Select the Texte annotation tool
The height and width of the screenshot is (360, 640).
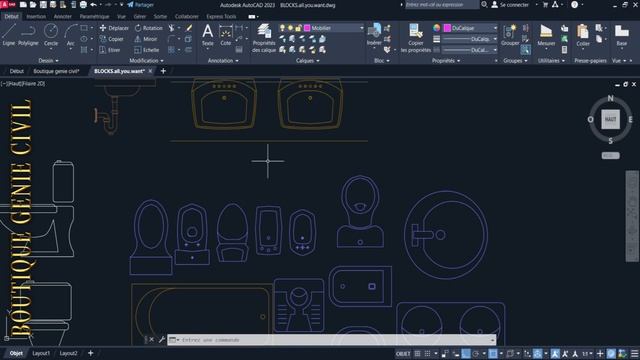click(x=207, y=35)
